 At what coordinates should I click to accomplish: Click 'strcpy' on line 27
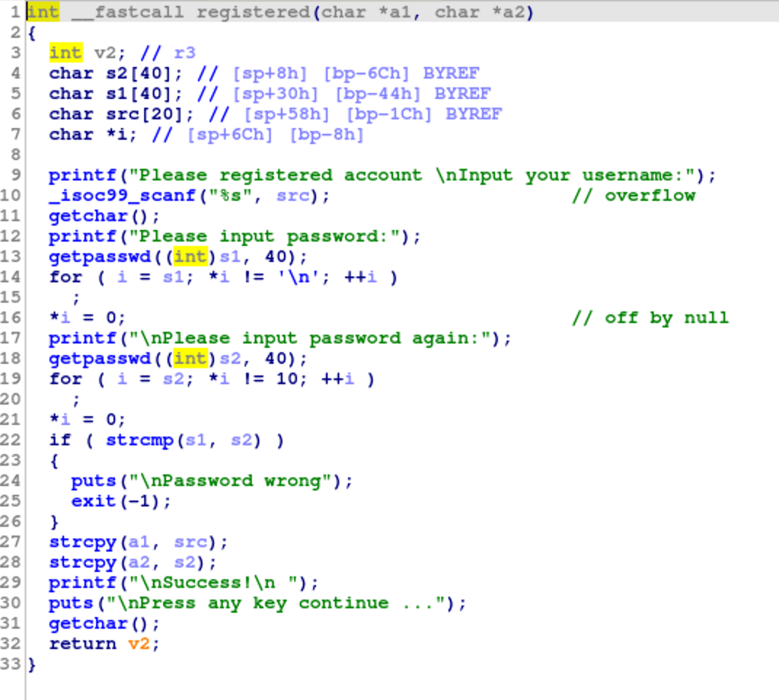pyautogui.click(x=82, y=541)
